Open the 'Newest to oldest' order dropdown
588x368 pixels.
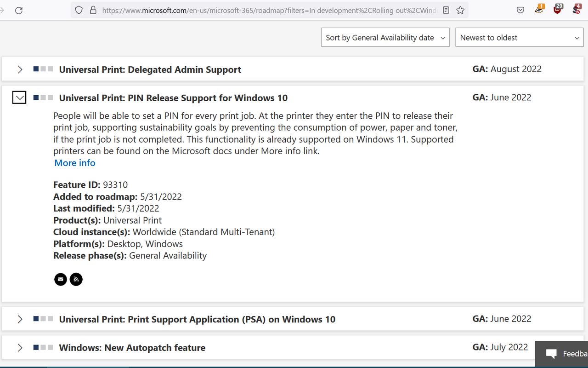coord(519,38)
